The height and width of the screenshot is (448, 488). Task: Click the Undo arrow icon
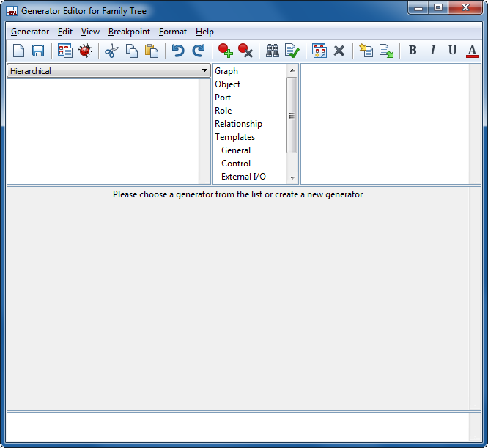click(177, 51)
